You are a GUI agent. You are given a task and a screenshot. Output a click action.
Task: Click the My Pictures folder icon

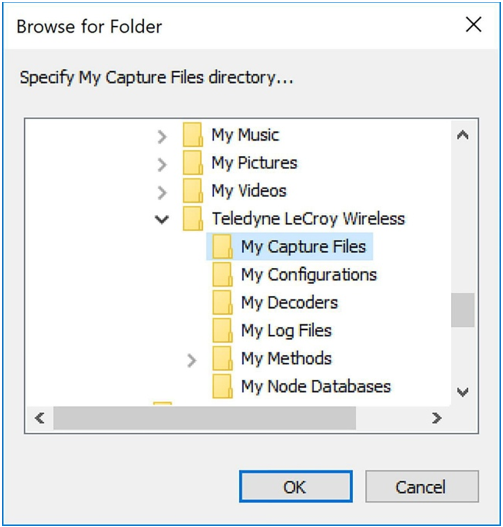point(193,163)
